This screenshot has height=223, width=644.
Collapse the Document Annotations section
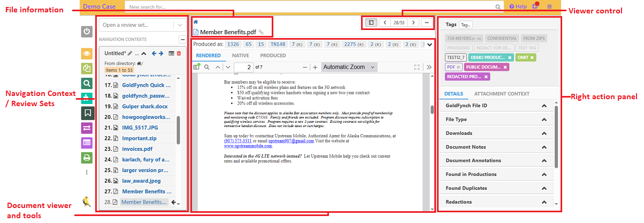544,161
